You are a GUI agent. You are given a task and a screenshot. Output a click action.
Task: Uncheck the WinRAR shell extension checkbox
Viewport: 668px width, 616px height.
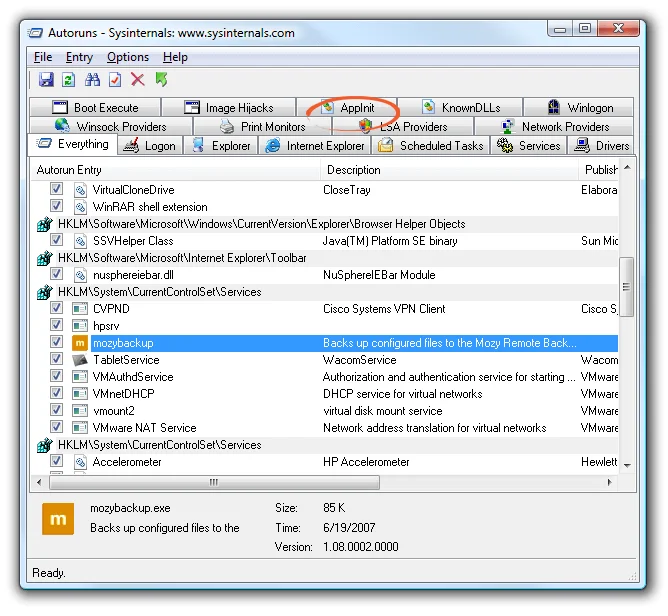[56, 205]
